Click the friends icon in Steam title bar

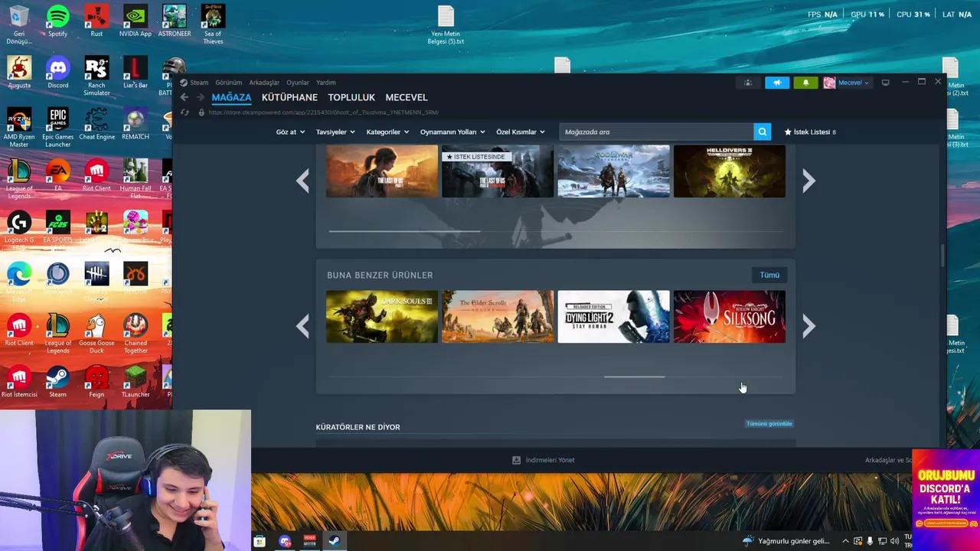(748, 83)
